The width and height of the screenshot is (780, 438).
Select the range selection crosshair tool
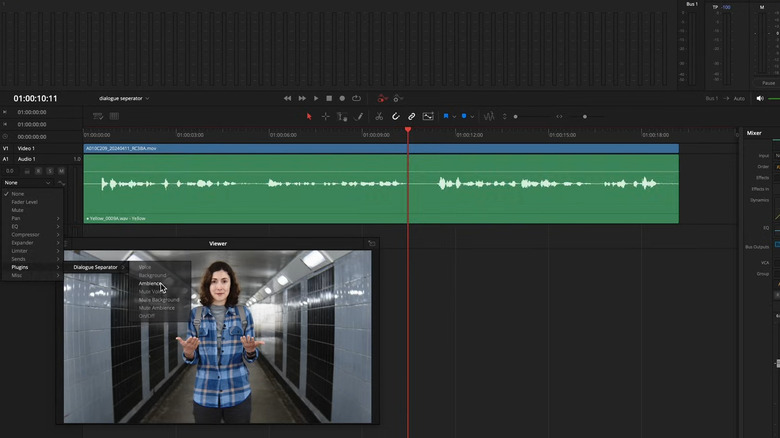point(325,116)
